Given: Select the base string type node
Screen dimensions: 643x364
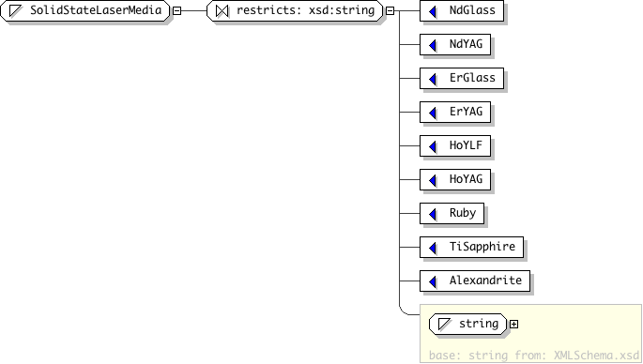Looking at the screenshot, I should (467, 325).
